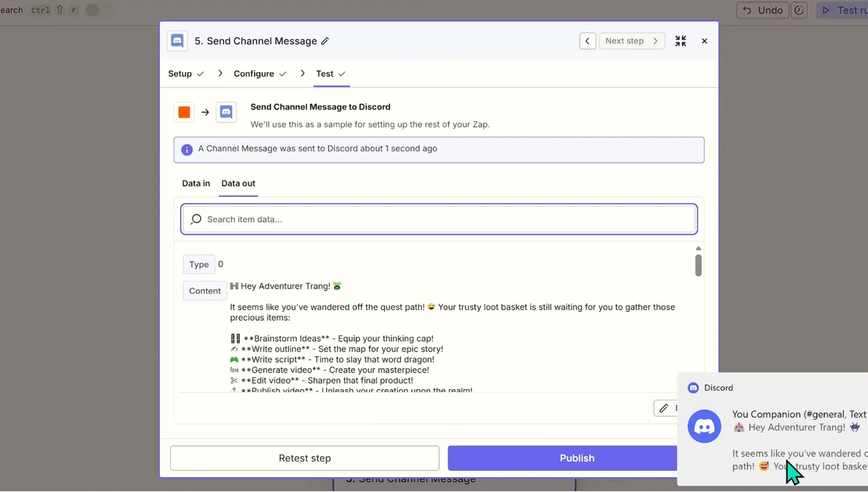Click the "Hey Adventurer Trang!" line in Content

[x=285, y=286]
